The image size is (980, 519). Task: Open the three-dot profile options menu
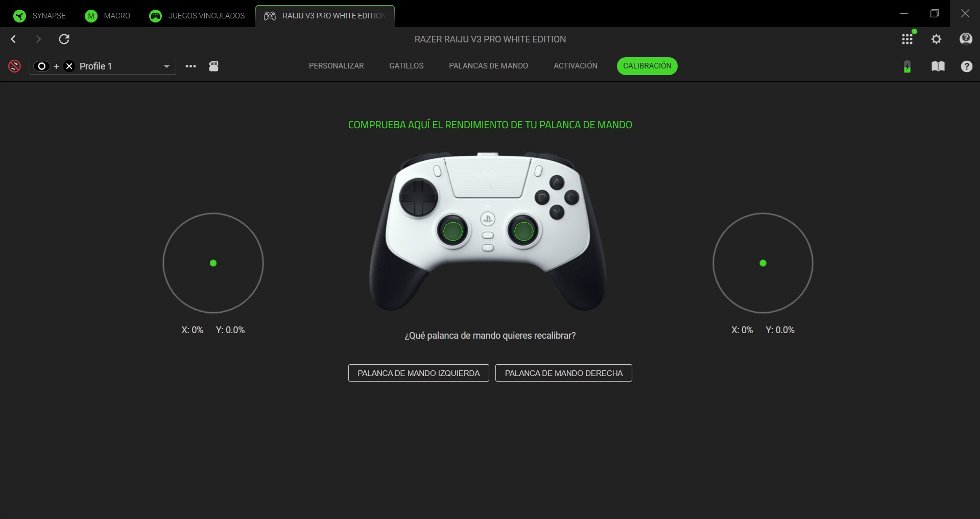(190, 66)
